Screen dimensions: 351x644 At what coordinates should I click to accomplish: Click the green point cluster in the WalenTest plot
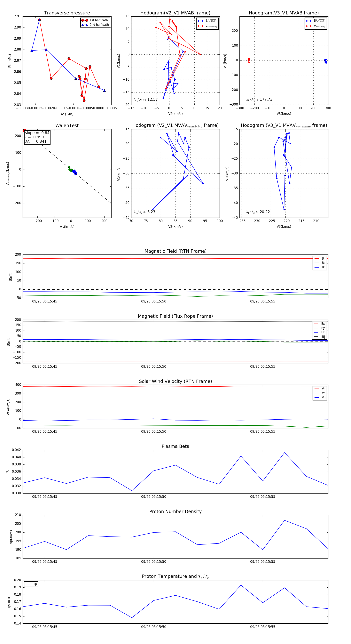tap(70, 170)
